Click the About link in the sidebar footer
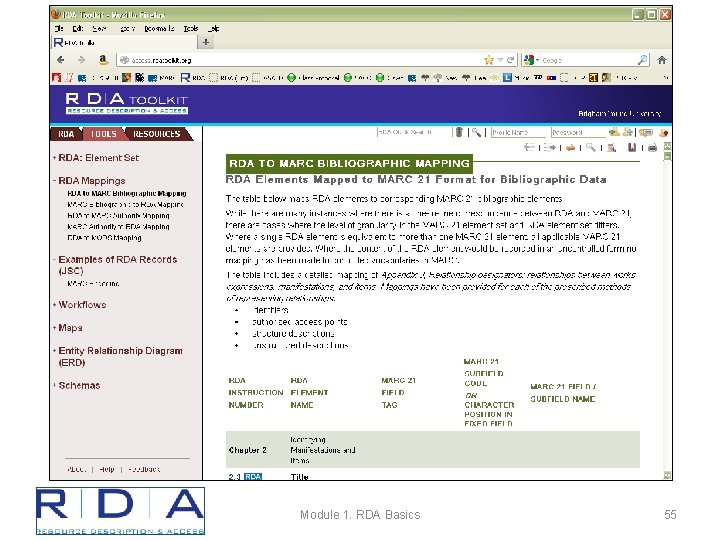Image resolution: width=720 pixels, height=540 pixels. point(76,469)
